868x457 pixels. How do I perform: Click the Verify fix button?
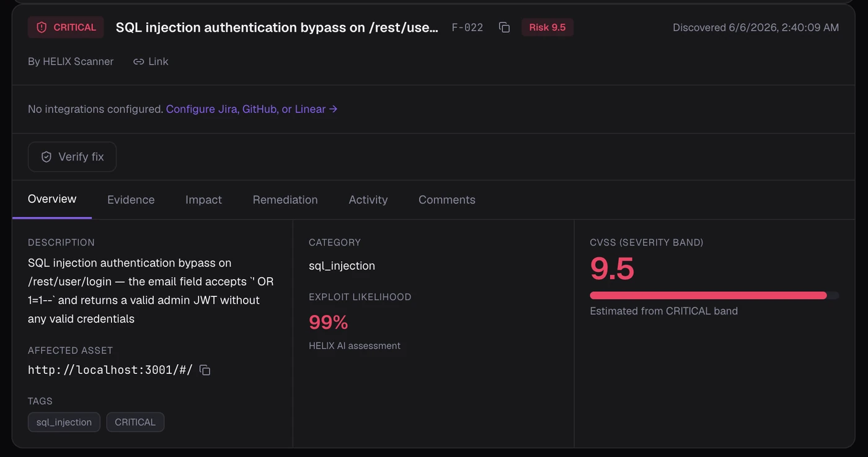coord(72,157)
